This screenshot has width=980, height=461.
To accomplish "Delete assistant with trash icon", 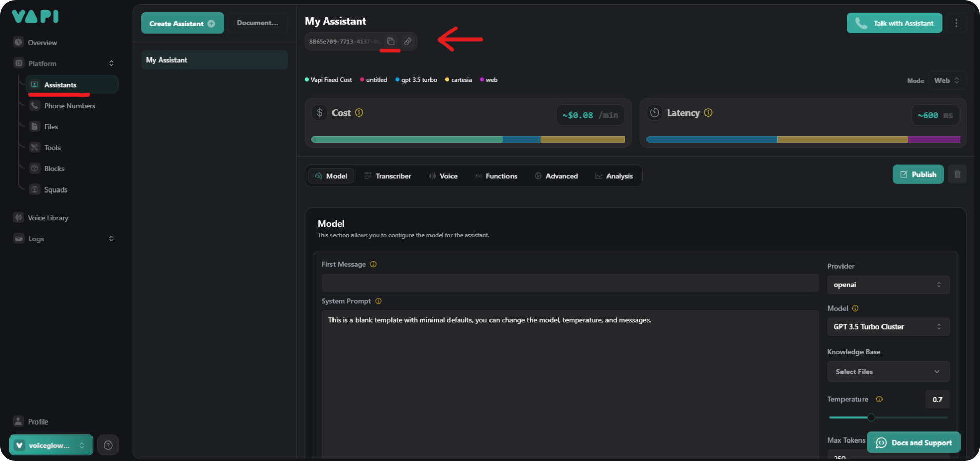I will point(957,175).
